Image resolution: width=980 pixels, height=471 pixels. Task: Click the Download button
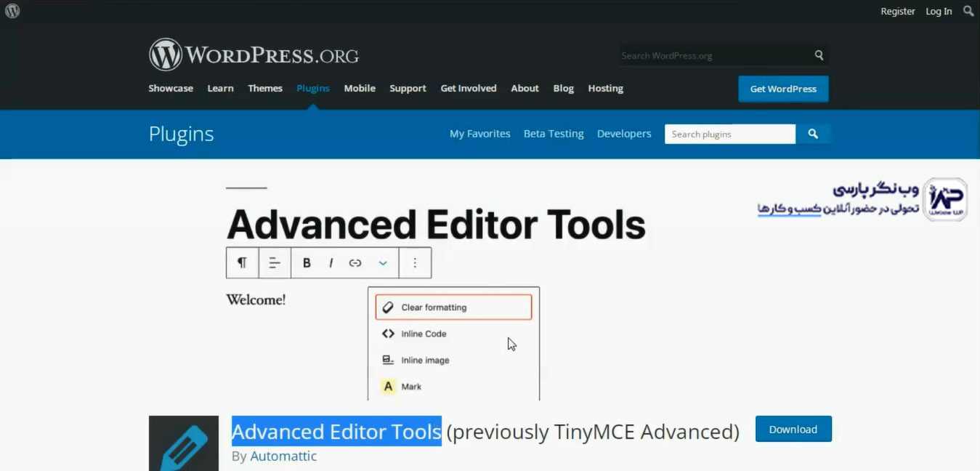click(793, 429)
